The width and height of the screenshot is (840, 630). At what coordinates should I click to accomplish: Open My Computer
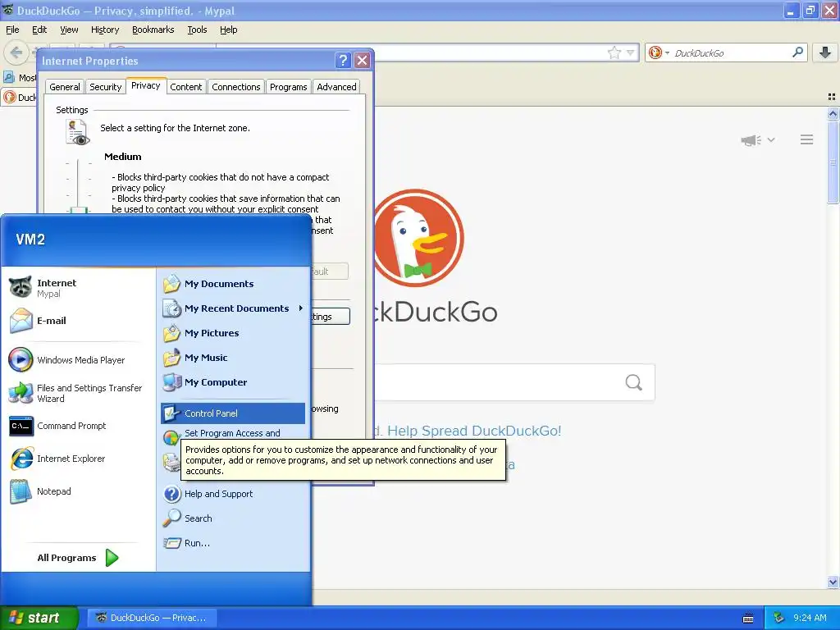click(x=233, y=382)
